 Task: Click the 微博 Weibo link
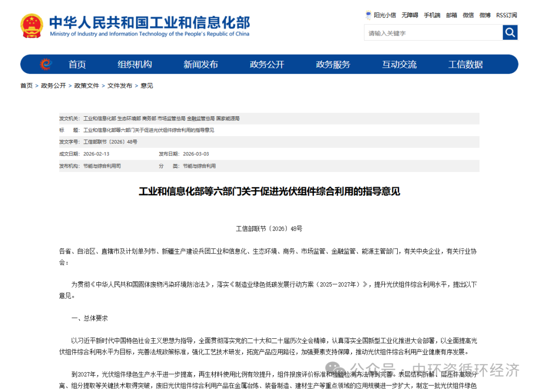tap(484, 15)
